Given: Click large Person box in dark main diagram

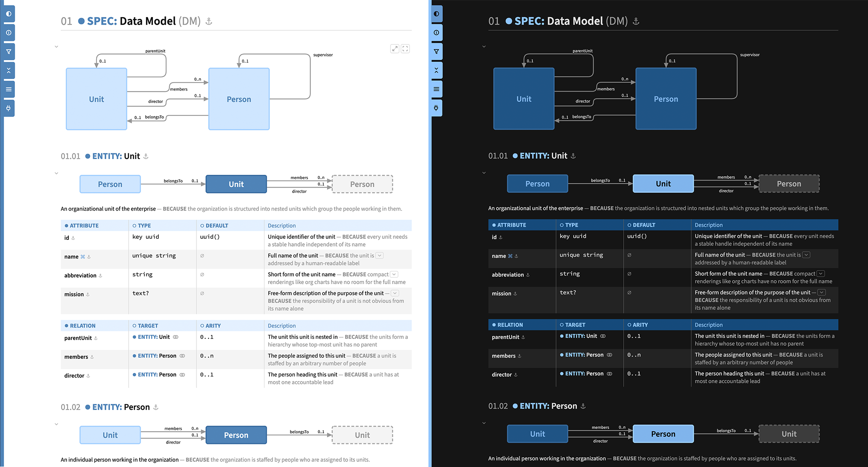Looking at the screenshot, I should pos(666,99).
